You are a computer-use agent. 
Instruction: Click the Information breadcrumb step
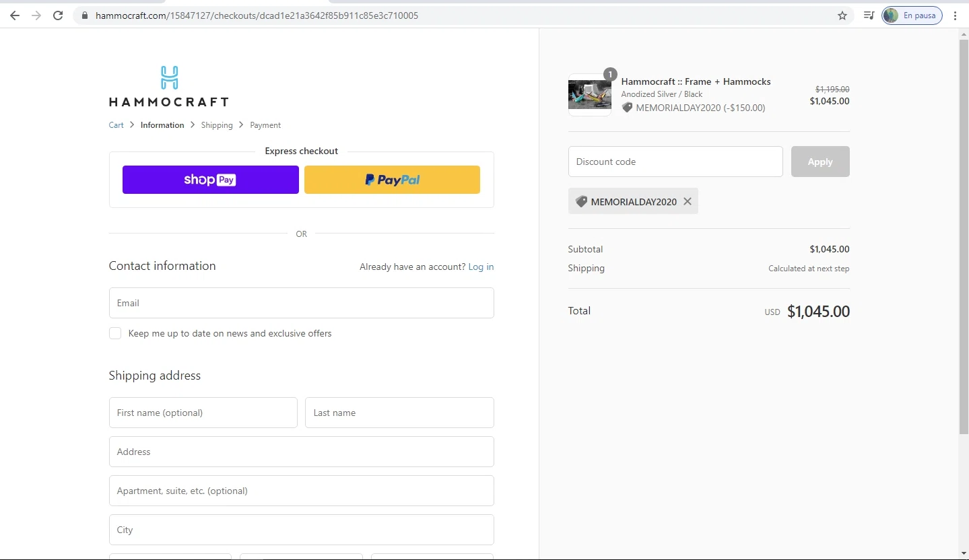point(162,125)
